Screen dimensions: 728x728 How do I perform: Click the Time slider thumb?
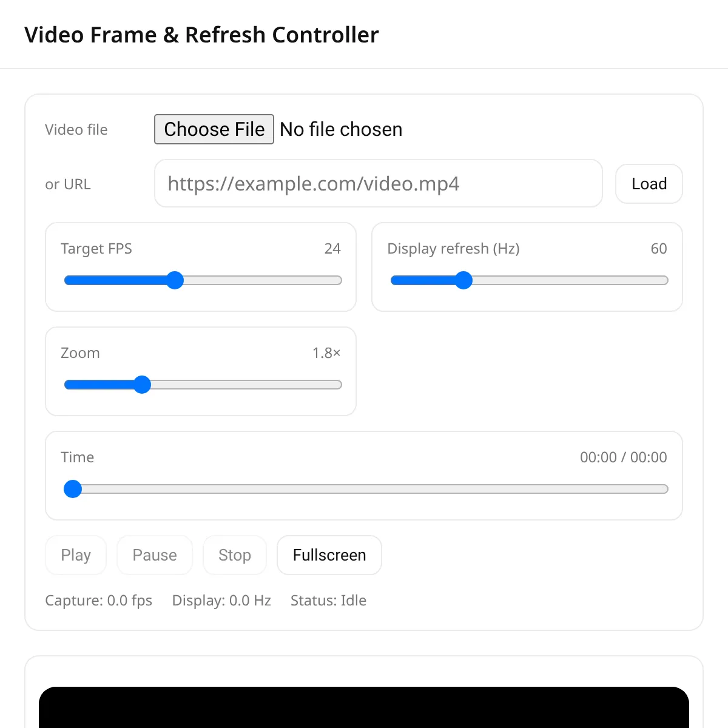coord(73,489)
